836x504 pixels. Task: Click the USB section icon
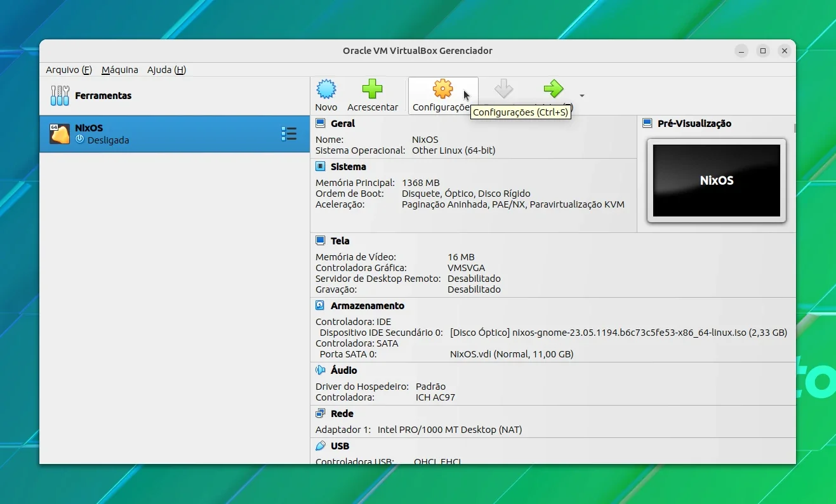[x=321, y=446]
